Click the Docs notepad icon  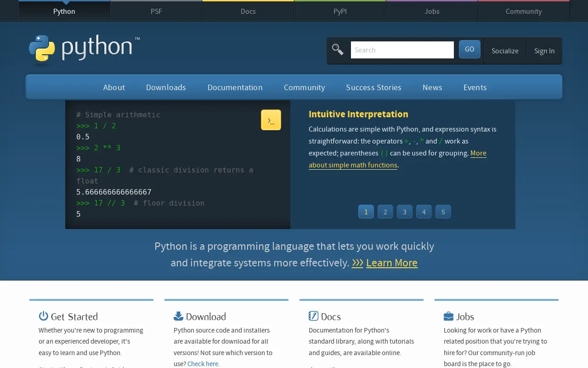pyautogui.click(x=313, y=316)
